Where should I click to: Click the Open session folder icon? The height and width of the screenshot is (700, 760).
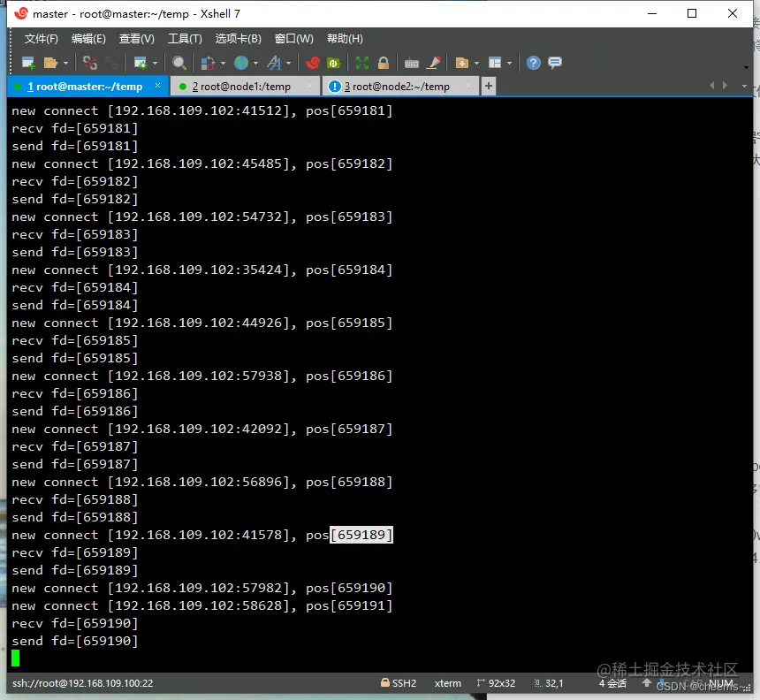coord(50,63)
